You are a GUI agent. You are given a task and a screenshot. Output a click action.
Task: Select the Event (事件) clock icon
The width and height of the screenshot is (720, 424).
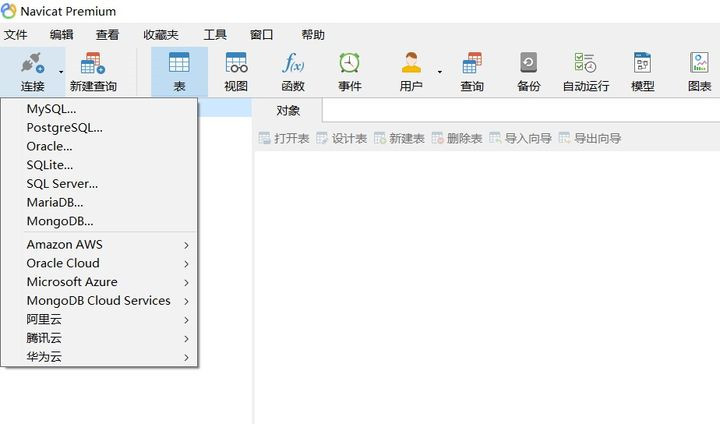pos(349,63)
